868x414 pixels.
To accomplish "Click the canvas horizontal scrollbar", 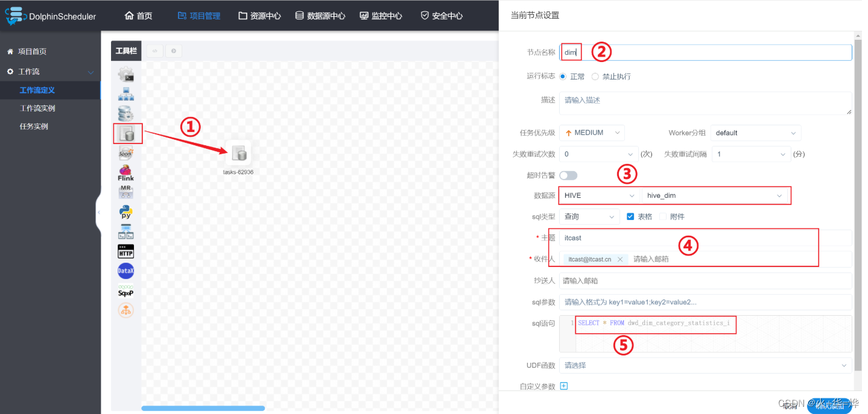I will tap(203, 408).
